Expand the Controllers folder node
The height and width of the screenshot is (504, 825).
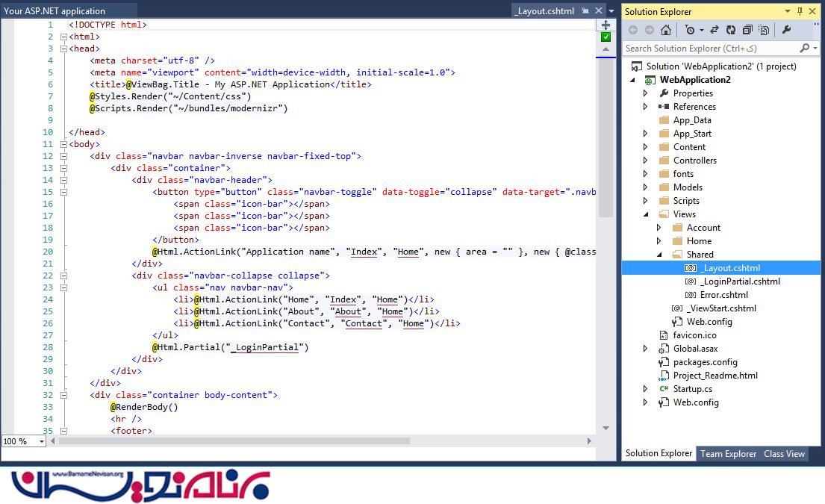click(646, 161)
